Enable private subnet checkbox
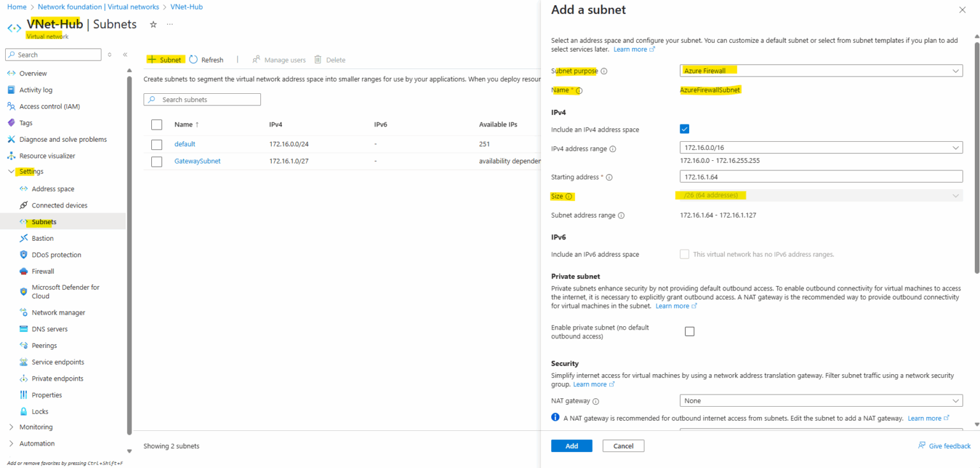 (x=689, y=331)
